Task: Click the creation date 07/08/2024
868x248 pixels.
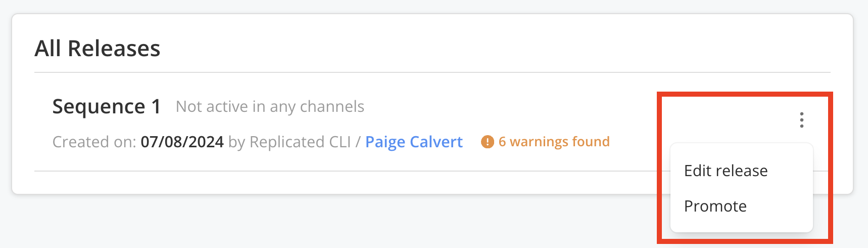Action: tap(182, 142)
